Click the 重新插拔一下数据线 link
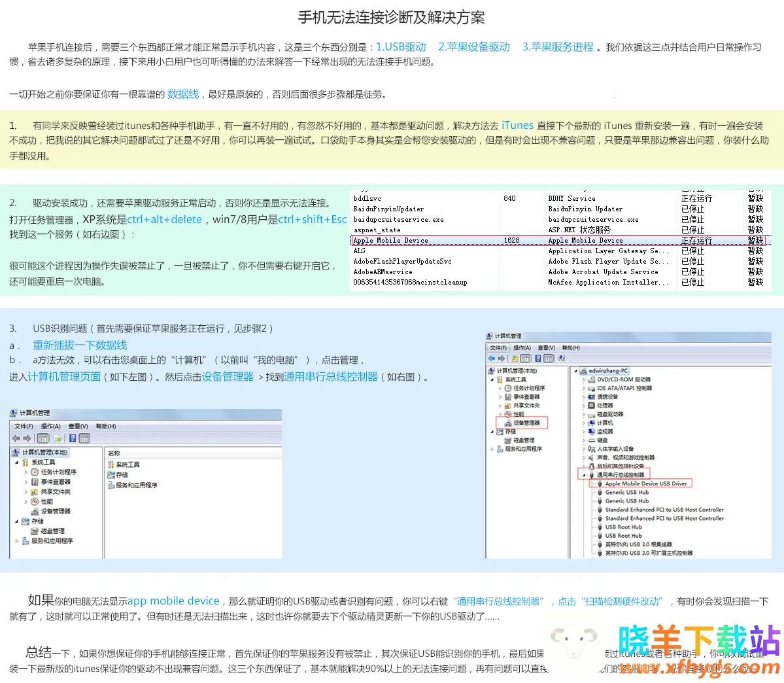 tap(80, 345)
